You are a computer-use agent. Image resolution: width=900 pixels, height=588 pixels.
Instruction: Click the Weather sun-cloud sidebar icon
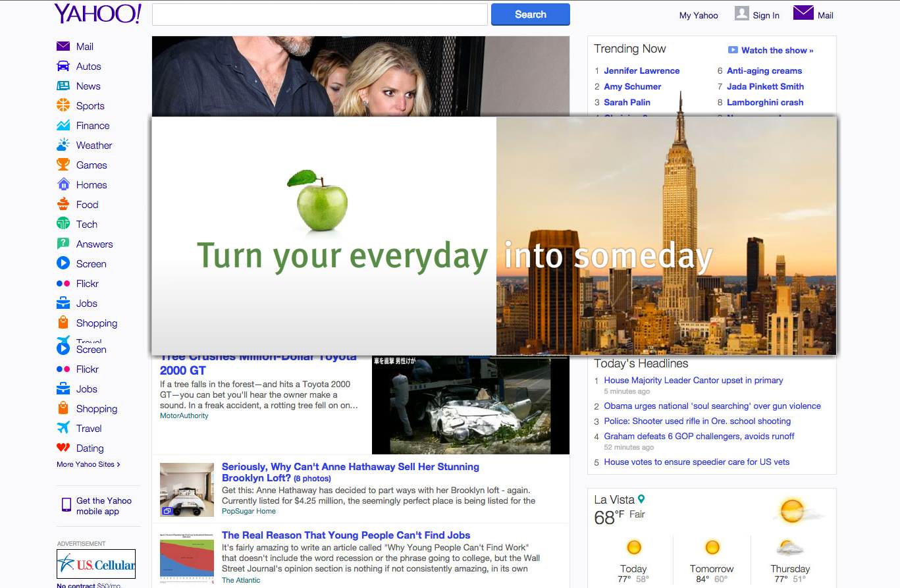(x=63, y=145)
